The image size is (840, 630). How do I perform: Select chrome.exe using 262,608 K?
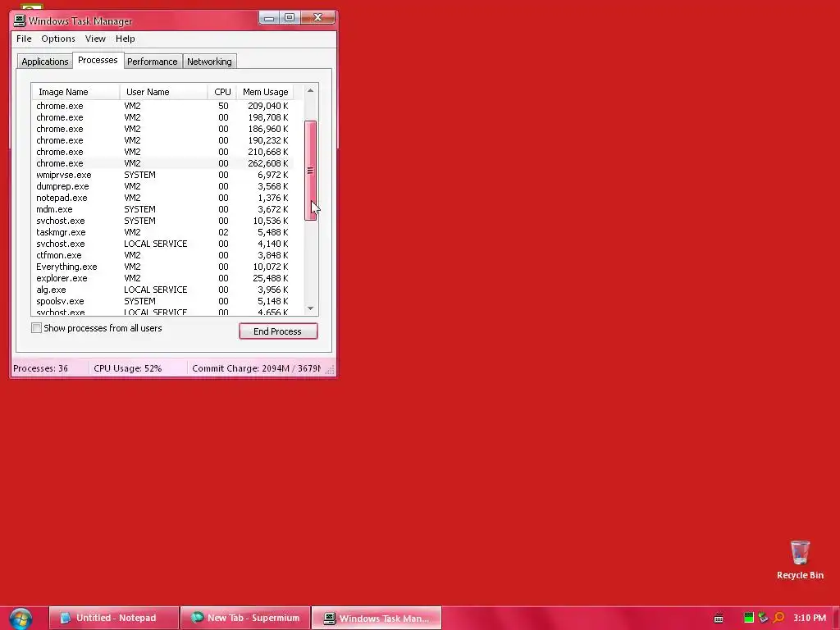coord(162,163)
